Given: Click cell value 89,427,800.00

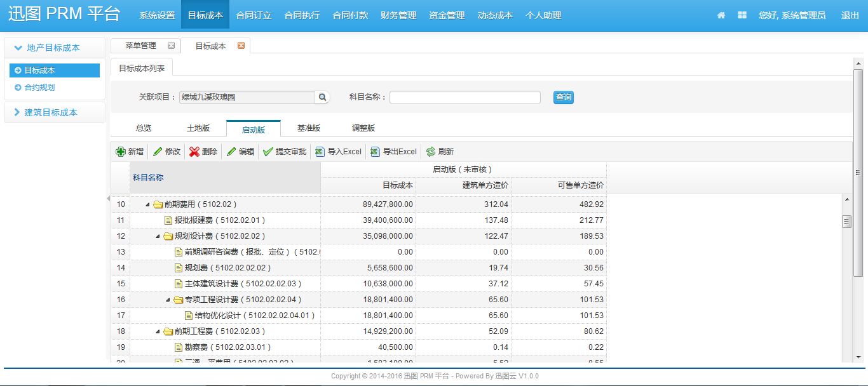Looking at the screenshot, I should [388, 204].
